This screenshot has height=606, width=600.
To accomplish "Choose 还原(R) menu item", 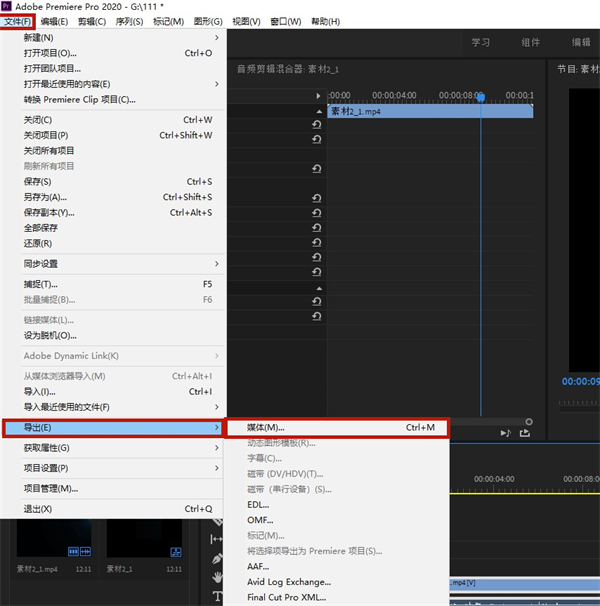I will (x=113, y=243).
